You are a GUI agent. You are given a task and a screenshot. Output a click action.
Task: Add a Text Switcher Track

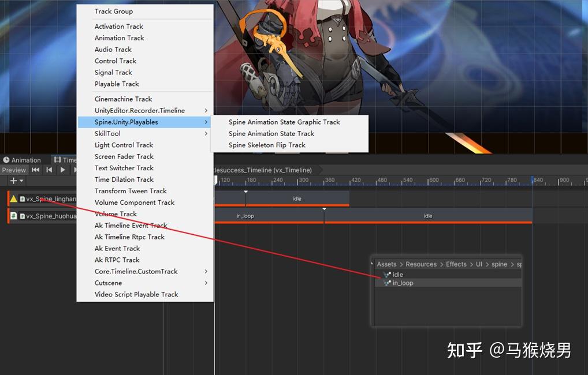click(x=145, y=168)
